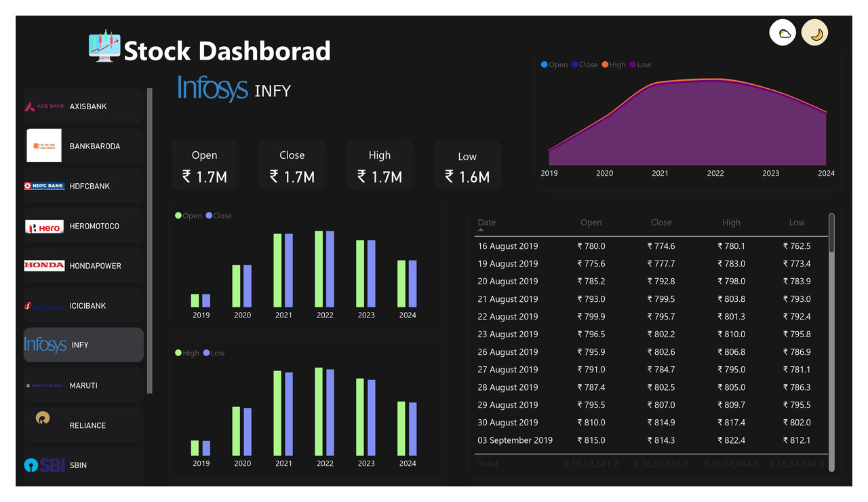Switch to light mode with the sun icon
Screen dimensions: 868x502
783,32
